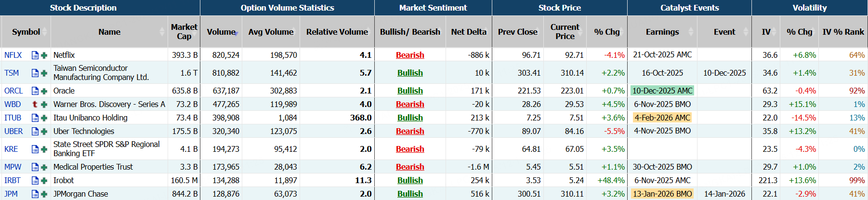Toggle sort arrows on the Event column
The image size is (868, 200).
(746, 32)
